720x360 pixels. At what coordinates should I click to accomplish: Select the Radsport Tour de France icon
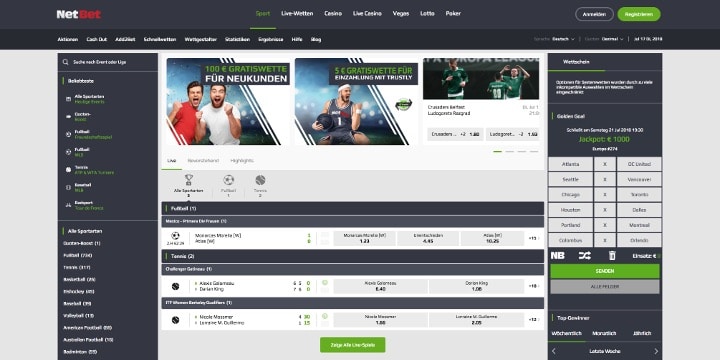point(68,205)
